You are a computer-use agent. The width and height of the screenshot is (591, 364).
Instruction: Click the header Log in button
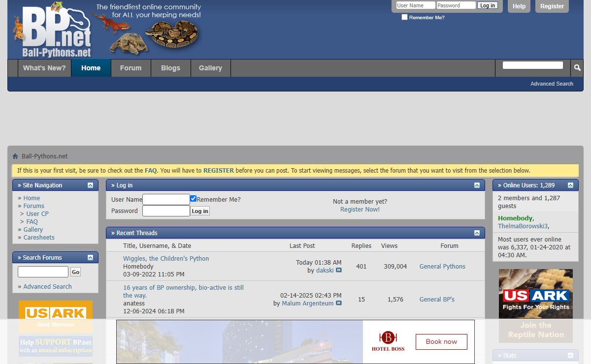click(488, 5)
